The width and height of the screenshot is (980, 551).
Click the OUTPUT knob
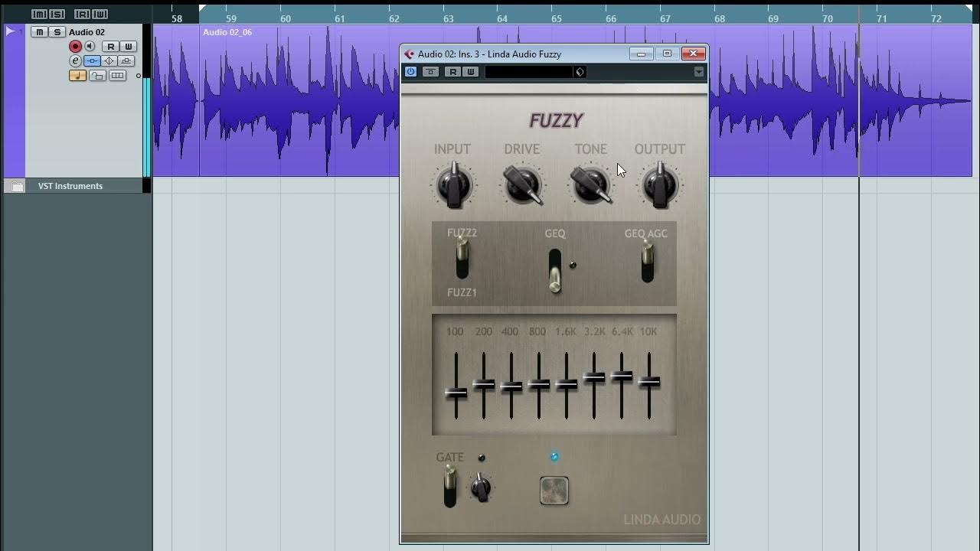[660, 185]
